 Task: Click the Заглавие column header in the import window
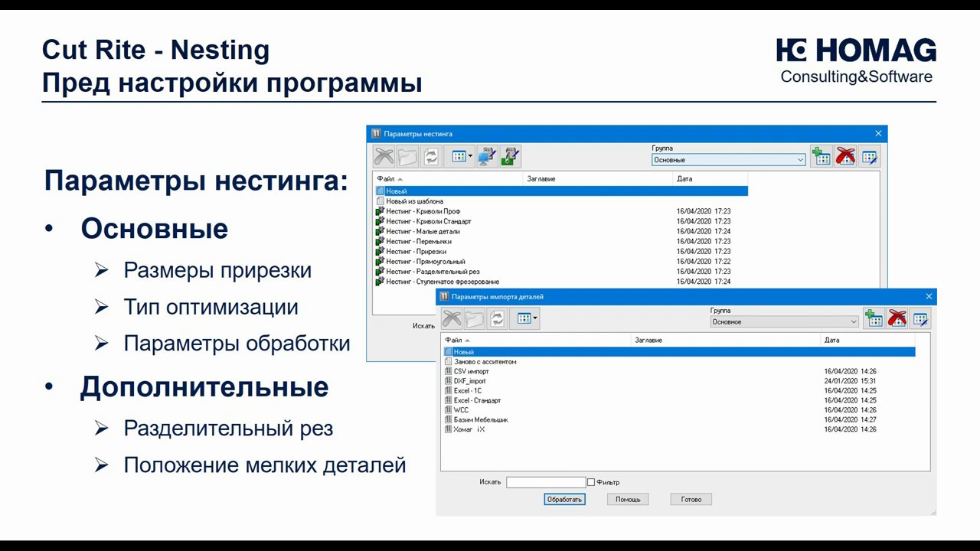pos(726,340)
